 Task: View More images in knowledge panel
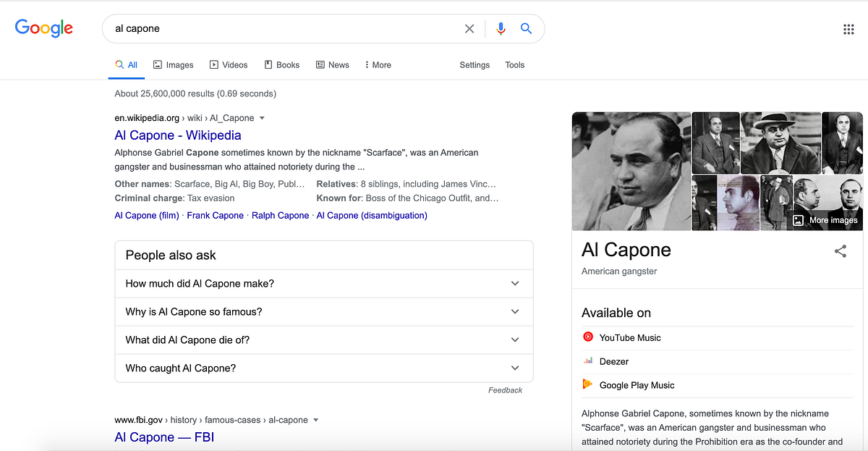coord(825,220)
